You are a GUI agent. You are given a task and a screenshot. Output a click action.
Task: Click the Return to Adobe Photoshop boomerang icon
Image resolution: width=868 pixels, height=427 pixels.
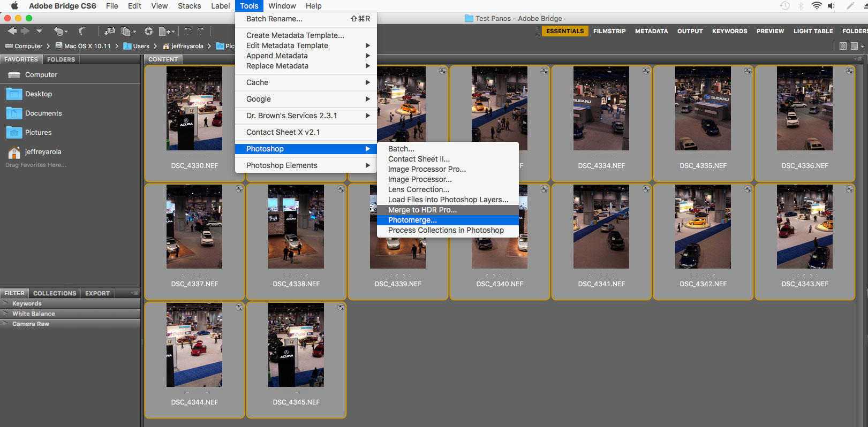point(81,31)
